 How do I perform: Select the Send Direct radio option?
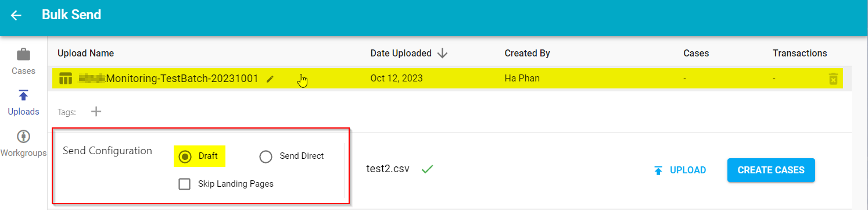266,156
